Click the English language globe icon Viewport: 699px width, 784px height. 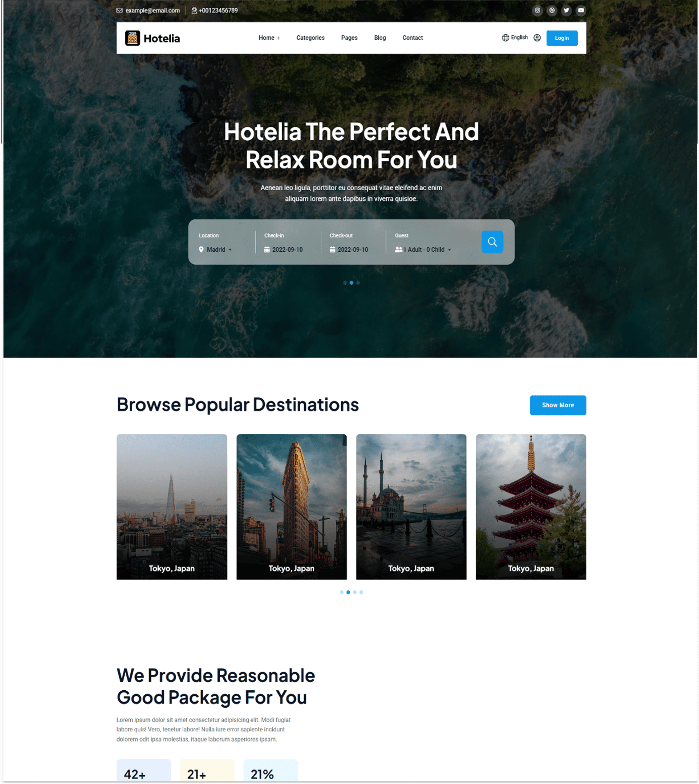point(505,38)
